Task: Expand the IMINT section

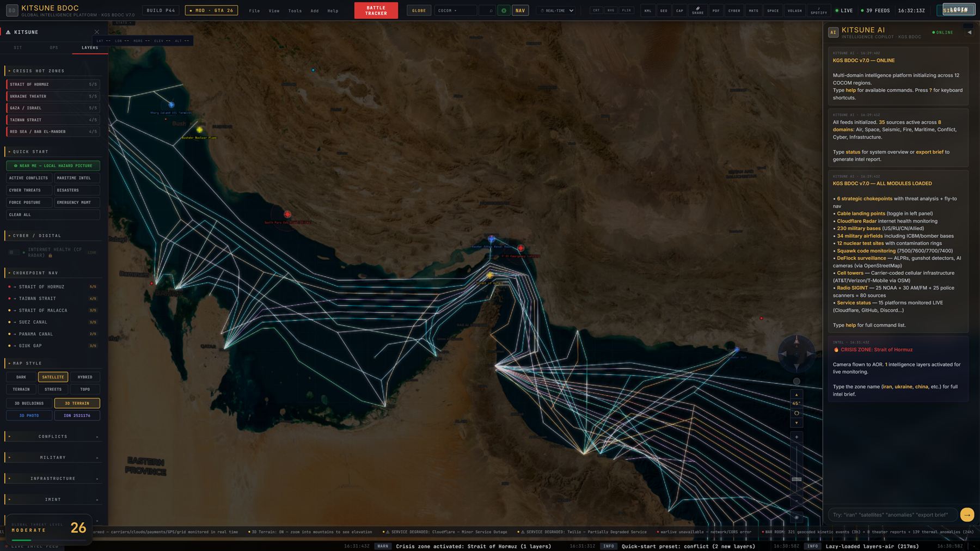Action: [x=53, y=499]
